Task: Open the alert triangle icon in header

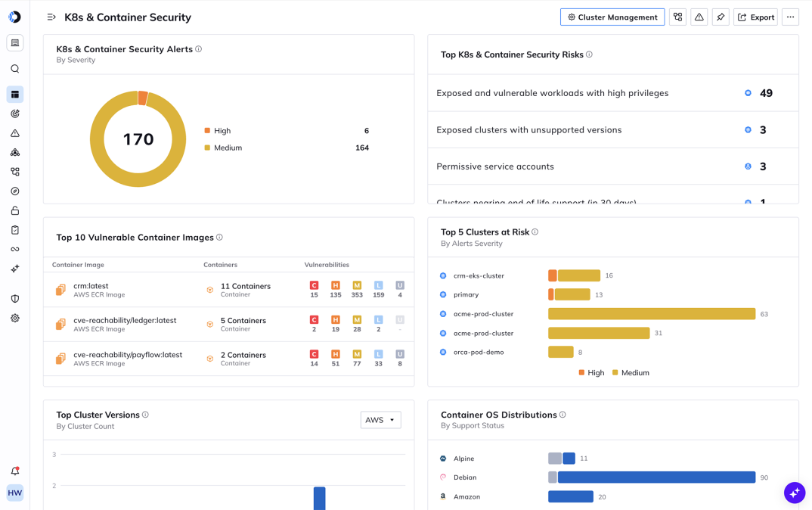Action: (699, 17)
